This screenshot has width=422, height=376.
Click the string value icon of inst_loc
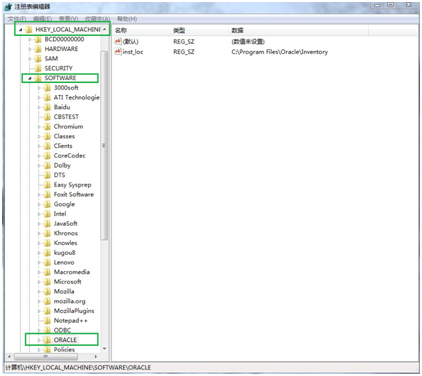[x=118, y=52]
